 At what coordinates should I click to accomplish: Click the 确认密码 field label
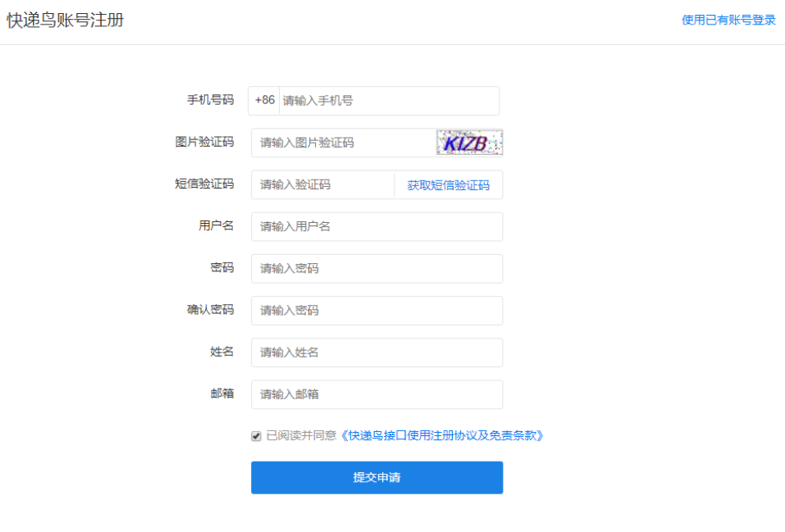pos(210,310)
